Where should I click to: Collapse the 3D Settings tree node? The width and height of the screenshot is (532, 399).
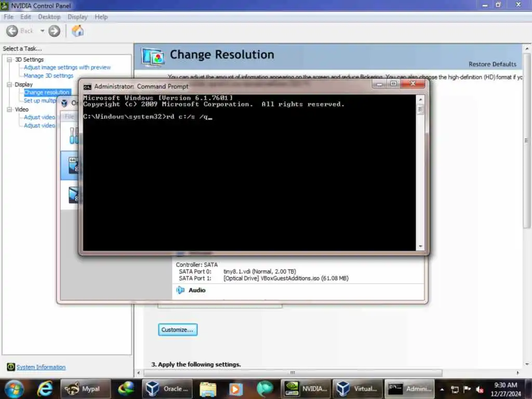[x=9, y=60]
